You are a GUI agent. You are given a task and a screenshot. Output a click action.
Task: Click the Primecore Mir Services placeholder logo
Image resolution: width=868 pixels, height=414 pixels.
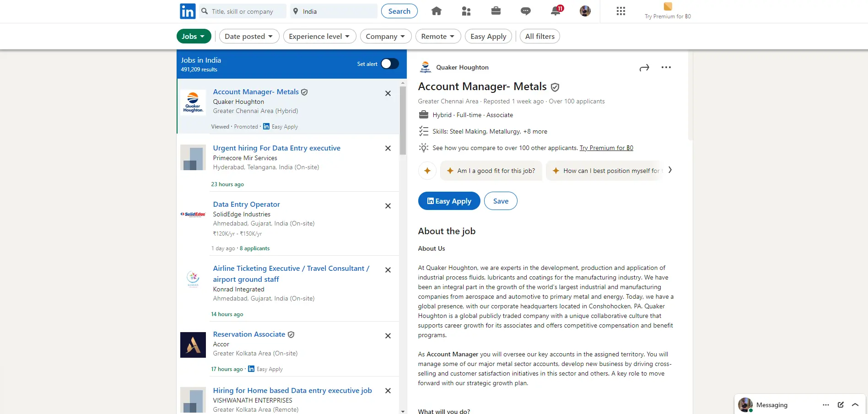tap(193, 157)
